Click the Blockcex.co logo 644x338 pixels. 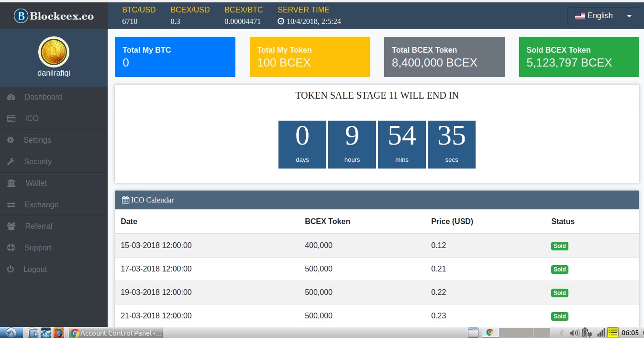click(x=54, y=16)
